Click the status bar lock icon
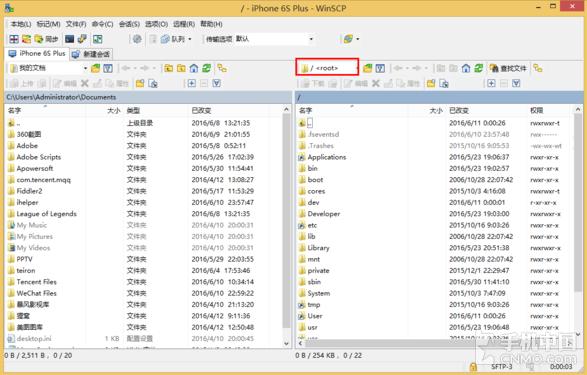587x375 pixels. pos(473,367)
